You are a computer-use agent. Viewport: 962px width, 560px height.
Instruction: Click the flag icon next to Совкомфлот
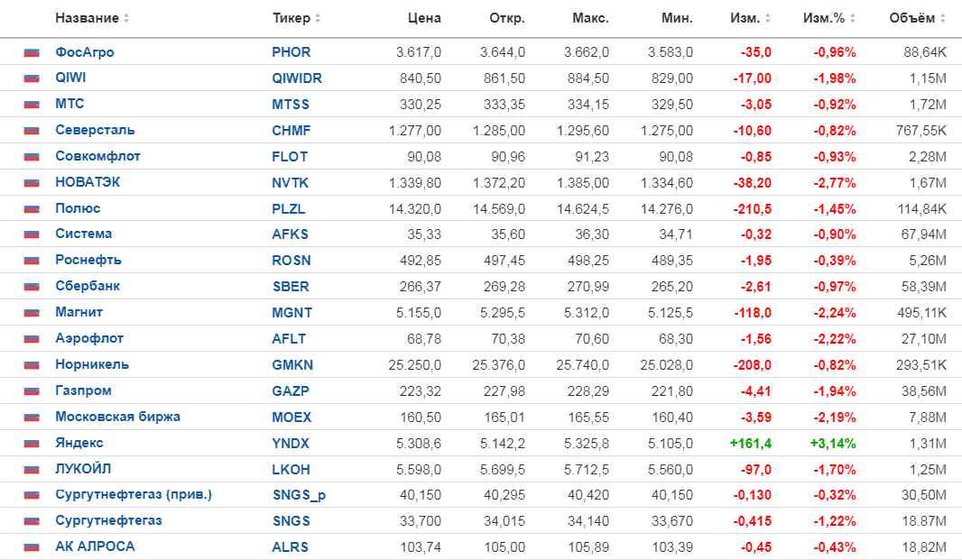coord(32,157)
